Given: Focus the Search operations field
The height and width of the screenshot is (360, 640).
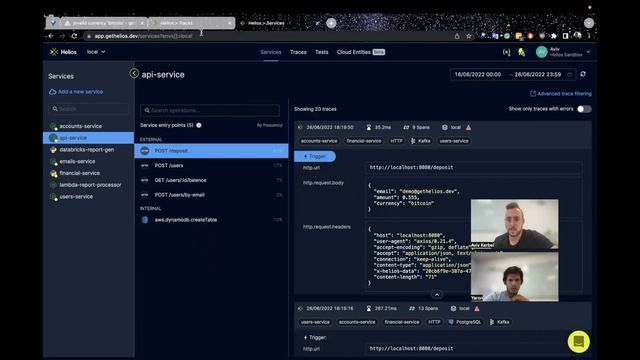Looking at the screenshot, I should [210, 110].
